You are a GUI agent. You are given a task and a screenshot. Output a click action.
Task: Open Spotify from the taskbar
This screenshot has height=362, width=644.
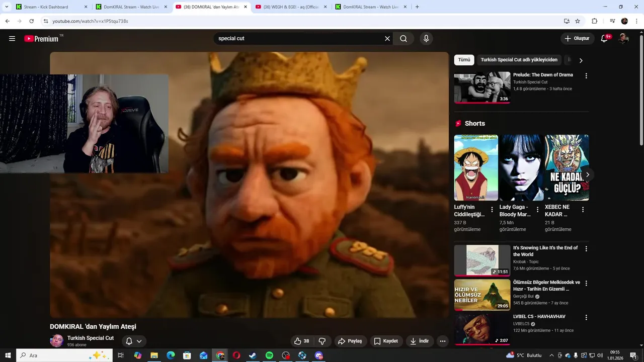pos(269,355)
